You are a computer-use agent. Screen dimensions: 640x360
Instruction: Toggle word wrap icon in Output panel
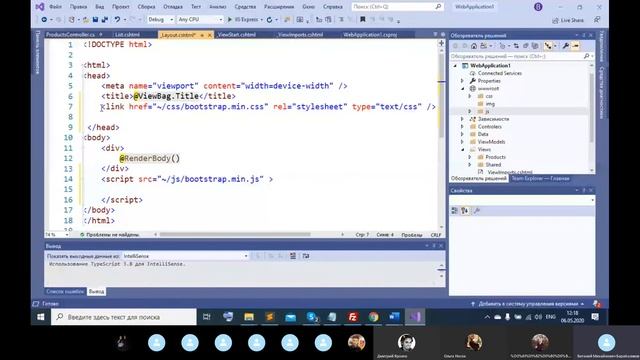click(306, 256)
